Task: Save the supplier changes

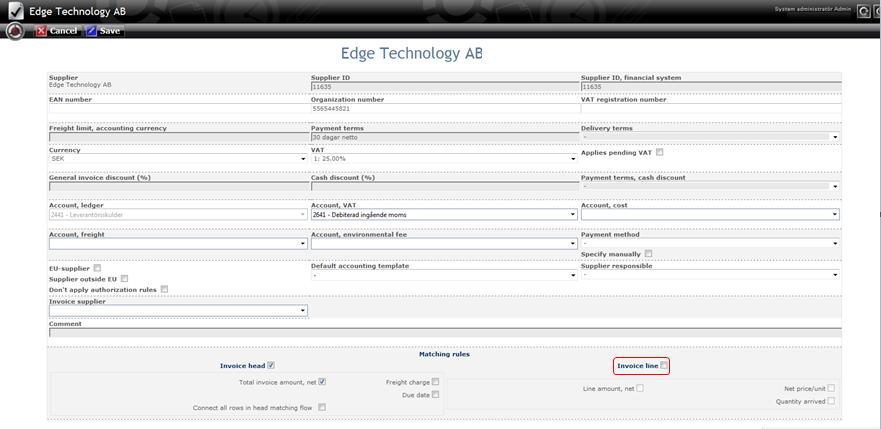Action: (103, 31)
